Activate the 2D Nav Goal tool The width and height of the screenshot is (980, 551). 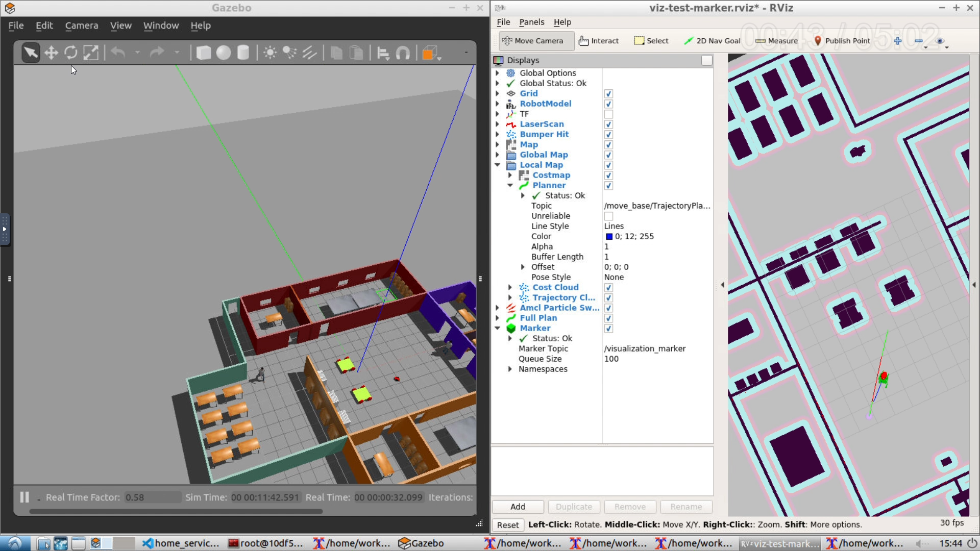712,41
